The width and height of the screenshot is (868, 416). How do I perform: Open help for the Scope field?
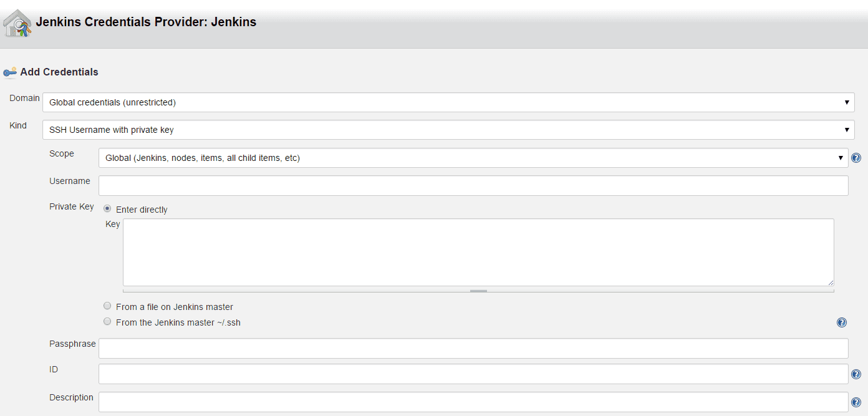tap(856, 158)
